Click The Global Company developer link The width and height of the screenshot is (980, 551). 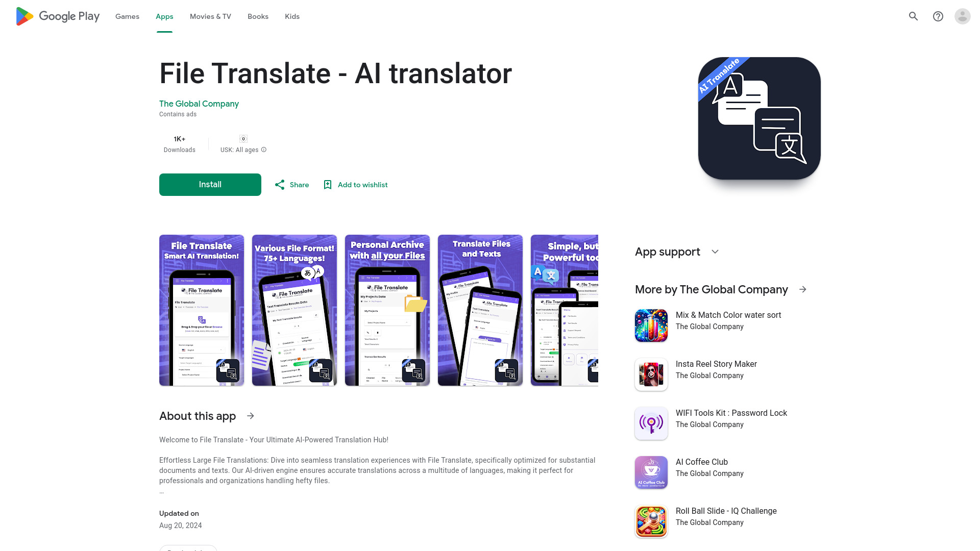[199, 104]
